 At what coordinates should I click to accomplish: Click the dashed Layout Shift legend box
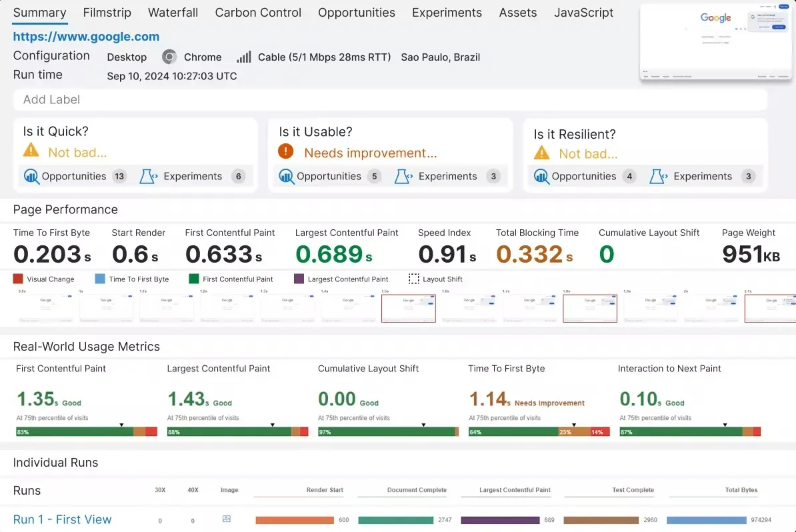point(414,279)
